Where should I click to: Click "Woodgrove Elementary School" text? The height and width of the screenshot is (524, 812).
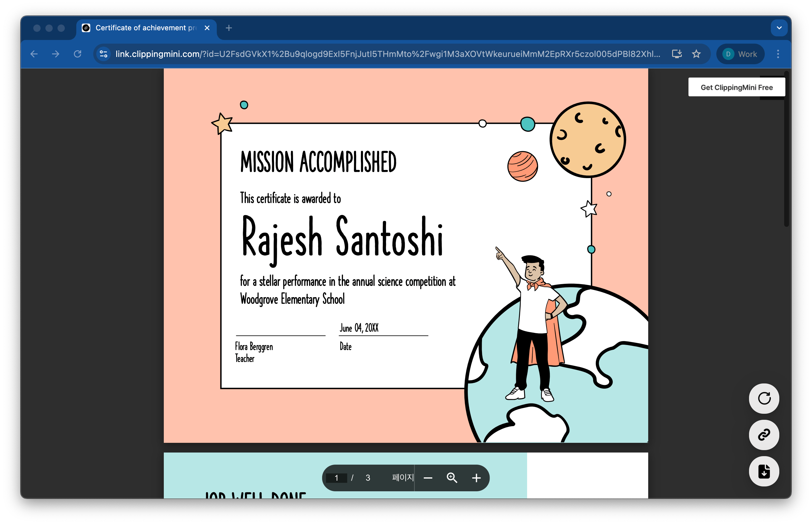coord(292,299)
